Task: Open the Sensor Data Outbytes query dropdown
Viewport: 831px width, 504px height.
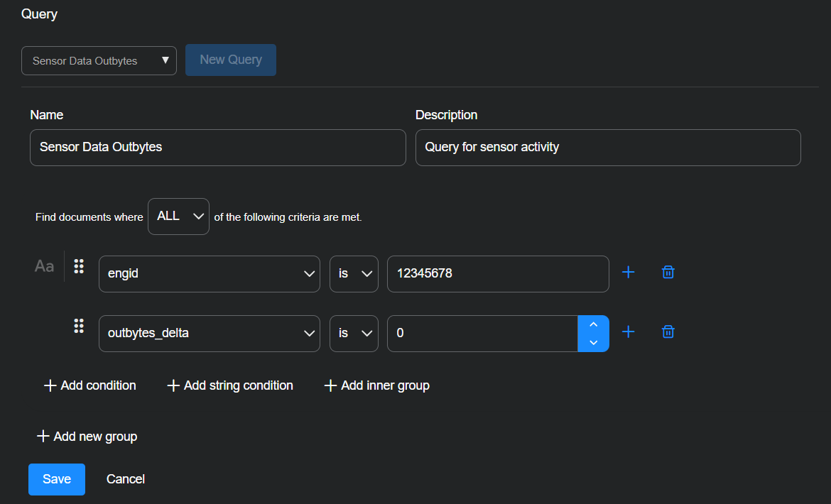Action: click(x=99, y=60)
